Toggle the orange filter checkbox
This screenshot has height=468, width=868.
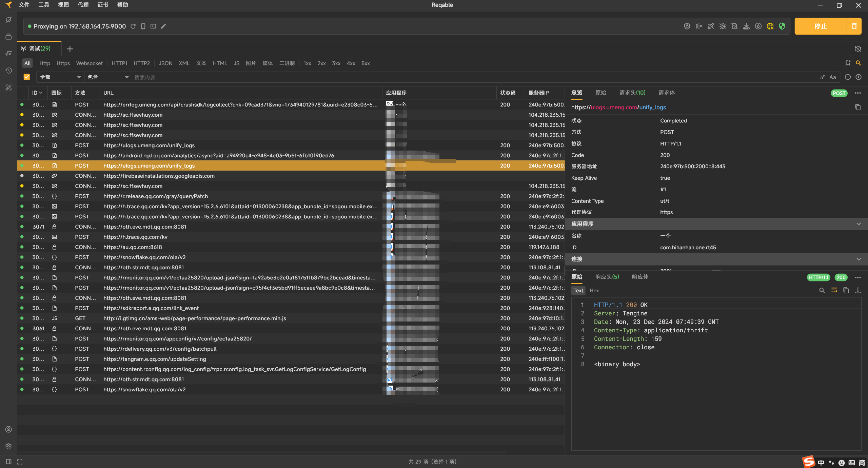pos(27,77)
